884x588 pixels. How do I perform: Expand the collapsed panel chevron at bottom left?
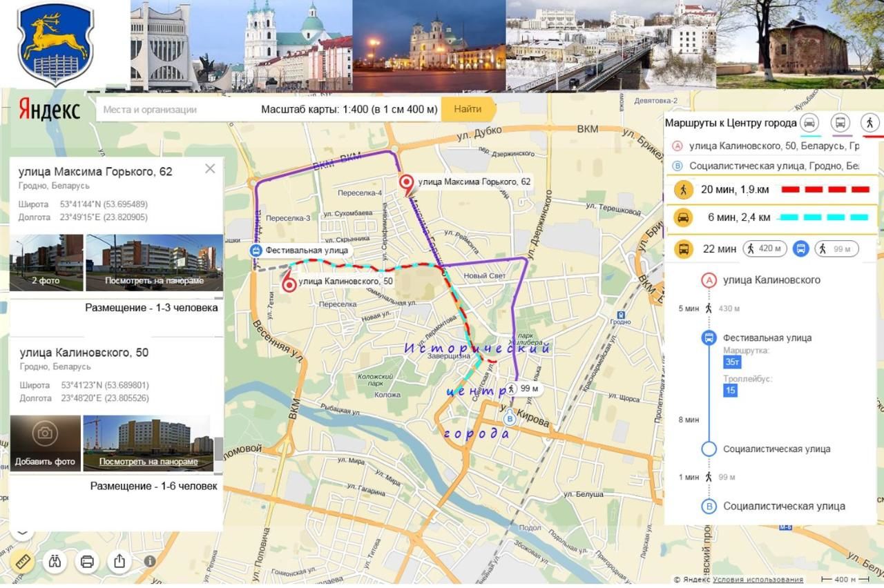click(x=22, y=530)
